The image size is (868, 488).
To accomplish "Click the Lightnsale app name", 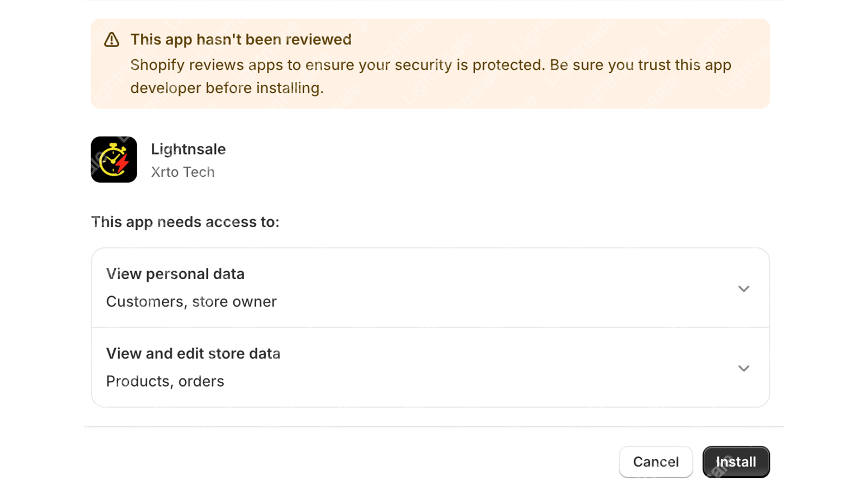I will pos(188,149).
